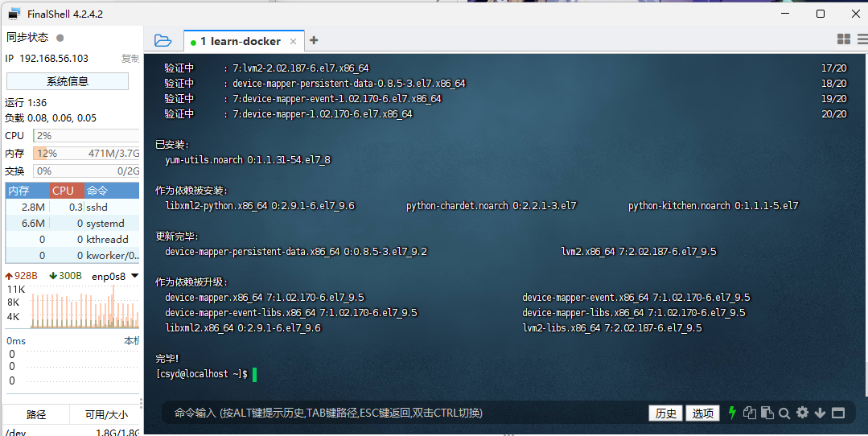Open the 历史 command history button

coord(666,413)
